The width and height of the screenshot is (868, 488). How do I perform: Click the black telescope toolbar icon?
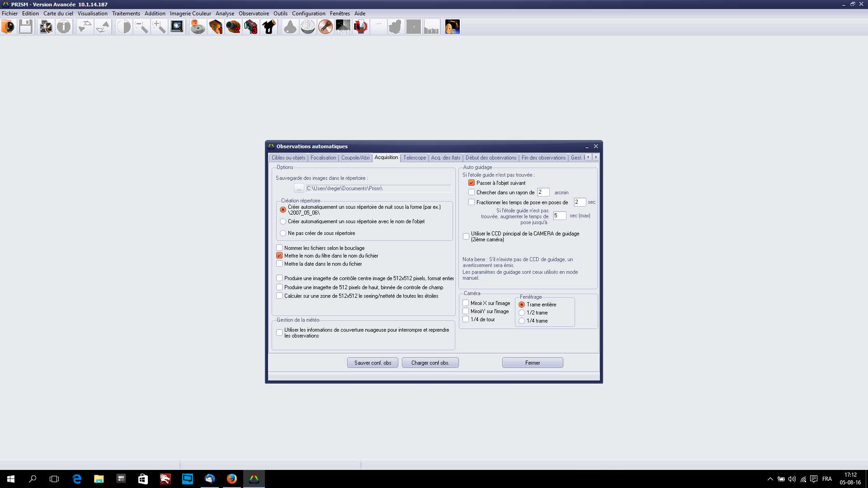coord(269,27)
